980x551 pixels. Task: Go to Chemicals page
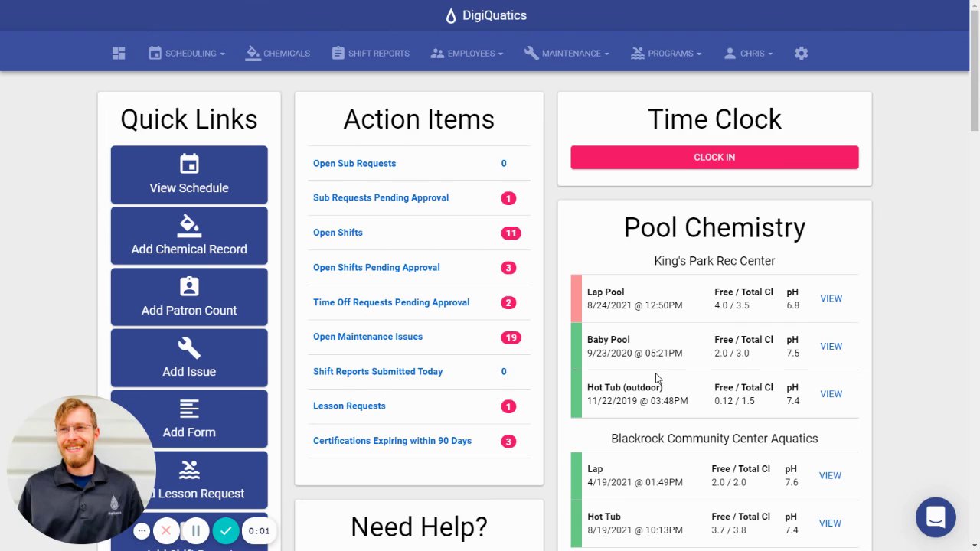click(x=278, y=53)
